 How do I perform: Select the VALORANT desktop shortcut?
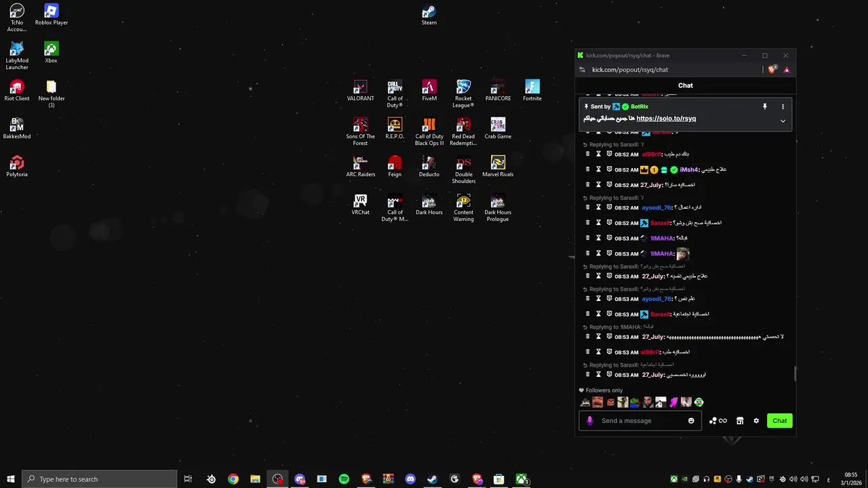click(360, 91)
